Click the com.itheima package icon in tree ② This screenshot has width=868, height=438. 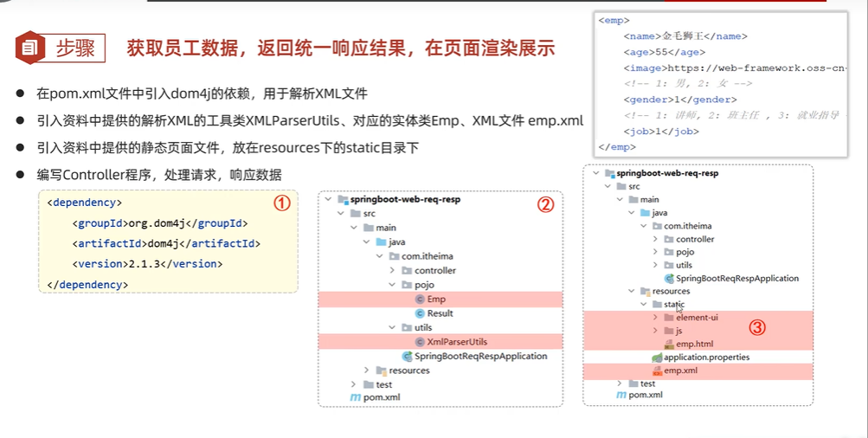[394, 256]
